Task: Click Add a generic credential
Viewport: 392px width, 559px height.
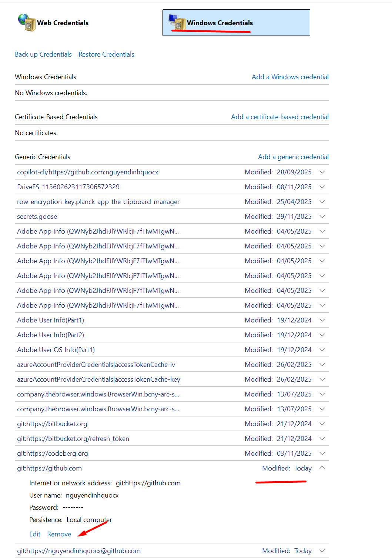Action: [293, 157]
